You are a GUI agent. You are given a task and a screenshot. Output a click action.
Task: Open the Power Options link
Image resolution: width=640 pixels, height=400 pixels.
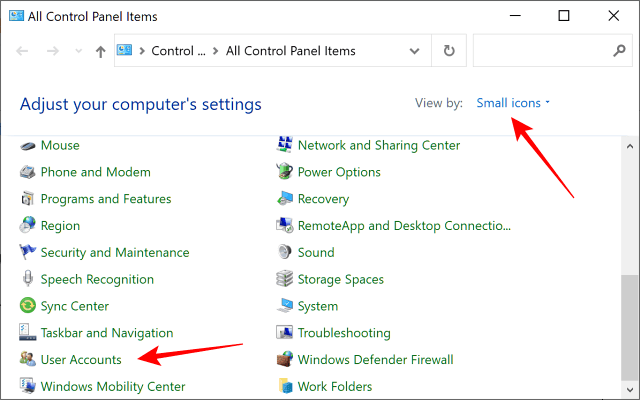click(339, 172)
